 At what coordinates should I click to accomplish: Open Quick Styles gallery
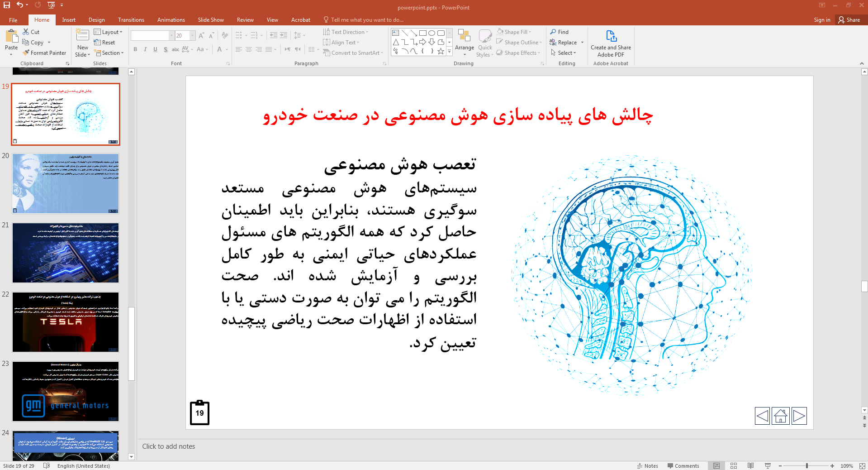485,43
